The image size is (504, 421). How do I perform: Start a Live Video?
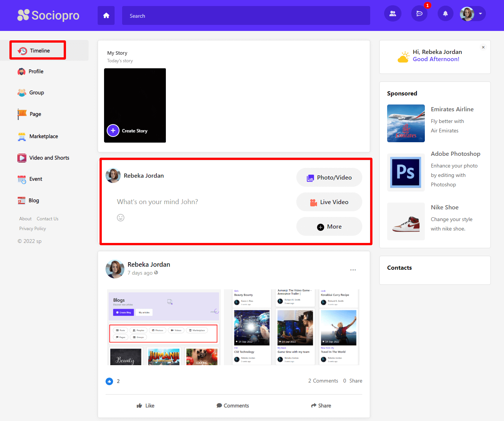(329, 202)
